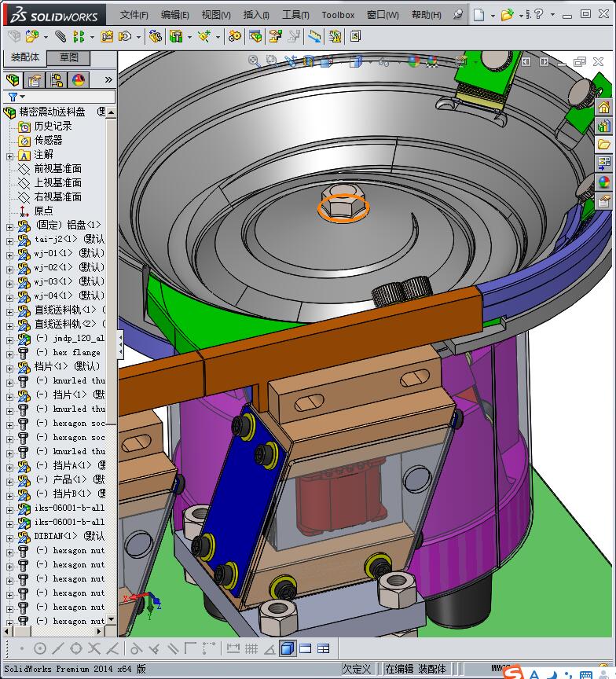The width and height of the screenshot is (616, 679).
Task: Open the 工具(T) menu
Action: (x=295, y=15)
